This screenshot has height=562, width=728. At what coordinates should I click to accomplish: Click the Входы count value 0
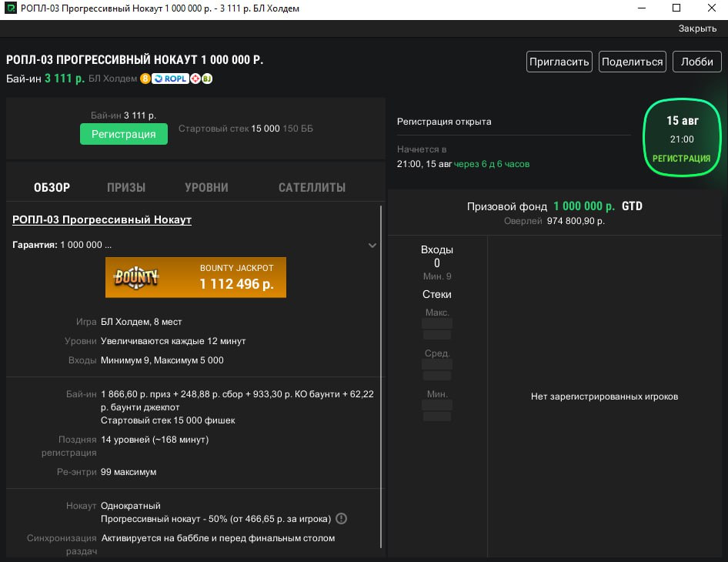pos(437,263)
